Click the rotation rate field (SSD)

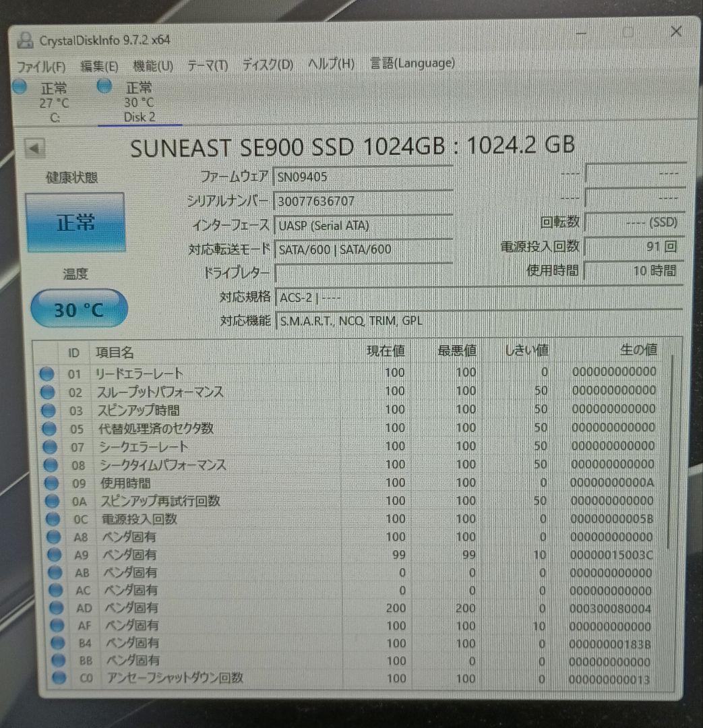click(634, 222)
